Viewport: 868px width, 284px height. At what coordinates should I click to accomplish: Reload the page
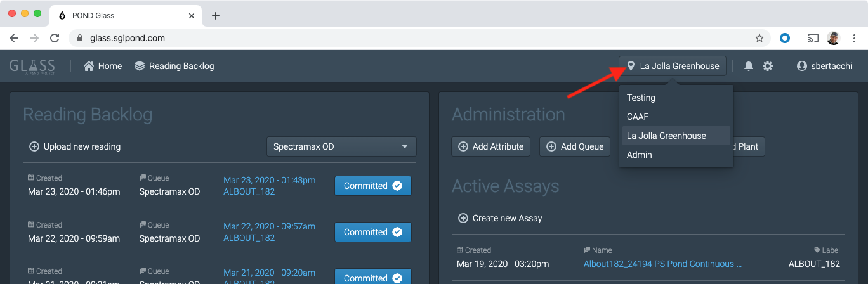point(55,38)
